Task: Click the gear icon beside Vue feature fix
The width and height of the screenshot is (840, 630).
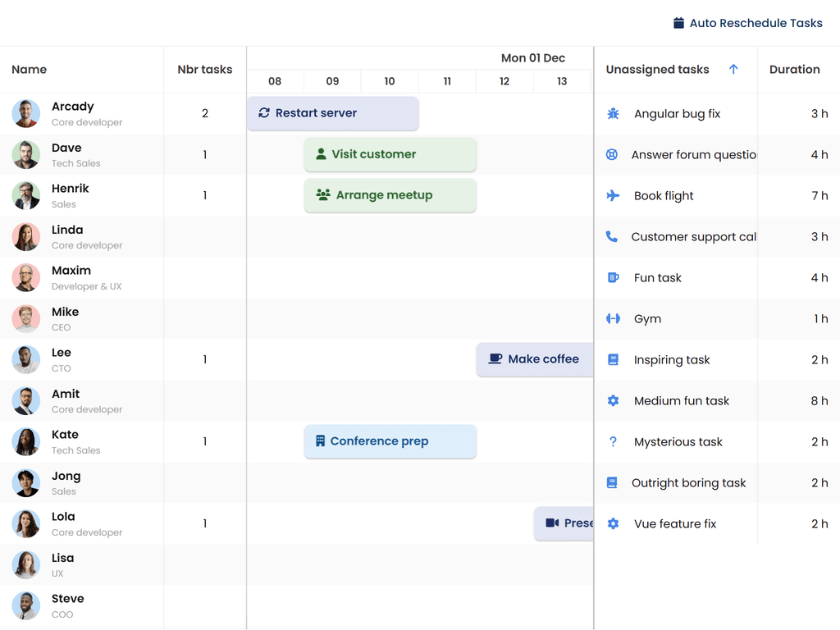Action: (x=613, y=524)
